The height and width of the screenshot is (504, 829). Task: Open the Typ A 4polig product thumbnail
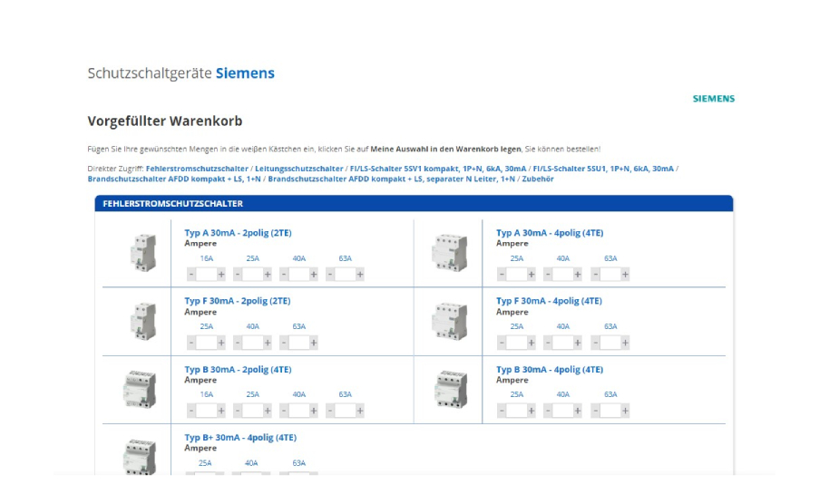point(449,253)
